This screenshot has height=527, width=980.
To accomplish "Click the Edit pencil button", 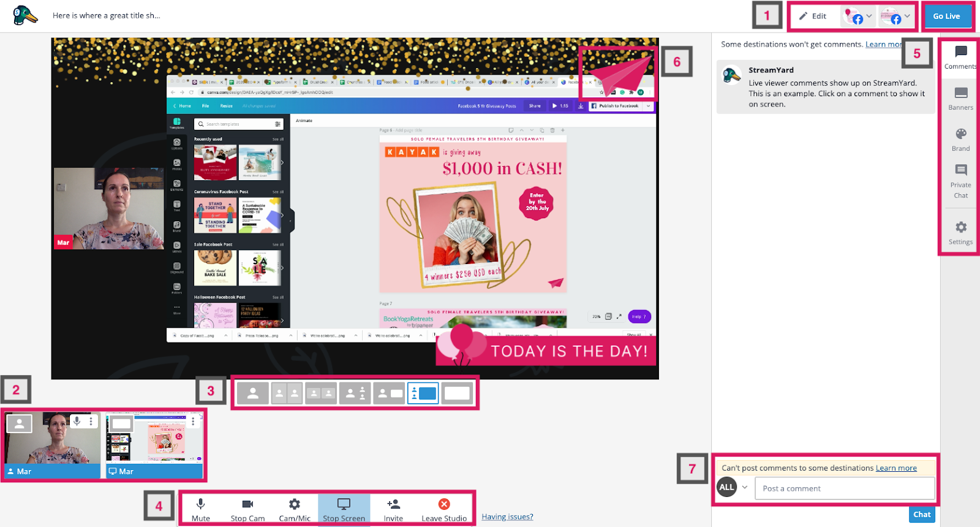I will coord(813,17).
